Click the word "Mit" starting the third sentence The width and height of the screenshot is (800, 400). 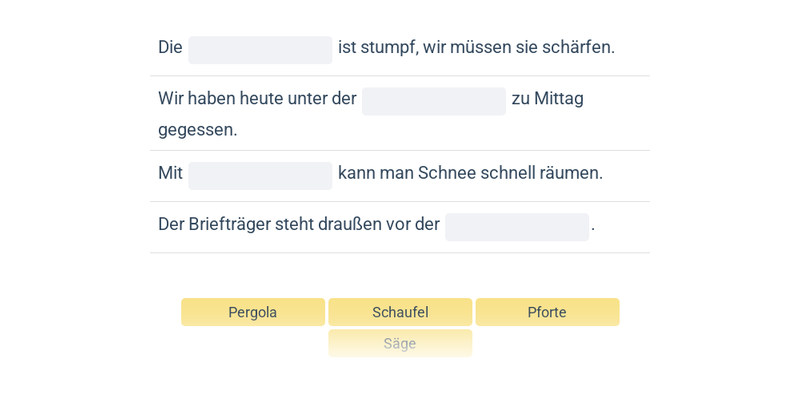170,173
